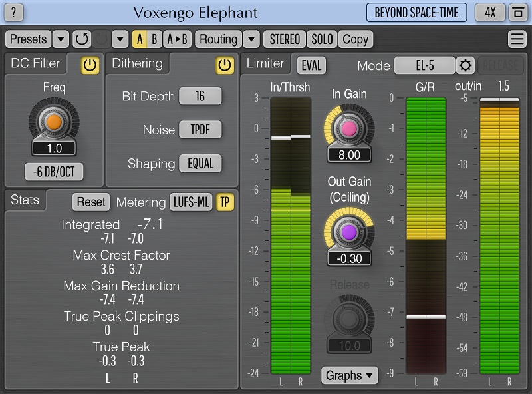Image resolution: width=532 pixels, height=394 pixels.
Task: Click the Copy button
Action: tap(355, 39)
